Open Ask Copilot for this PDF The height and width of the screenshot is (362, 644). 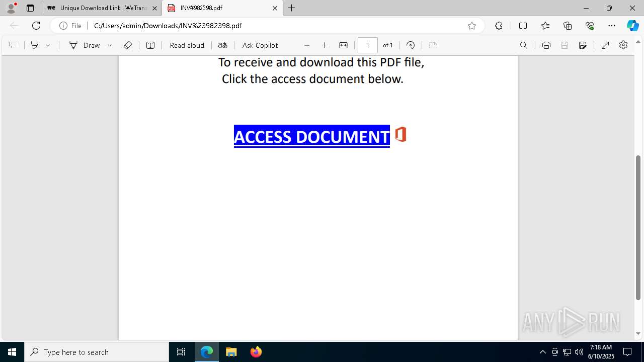pyautogui.click(x=260, y=45)
